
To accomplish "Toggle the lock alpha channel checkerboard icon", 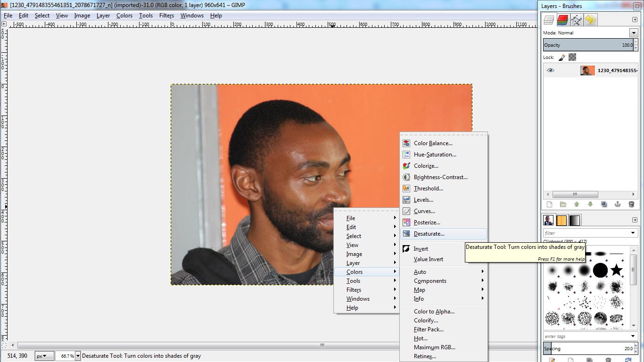I will click(572, 58).
